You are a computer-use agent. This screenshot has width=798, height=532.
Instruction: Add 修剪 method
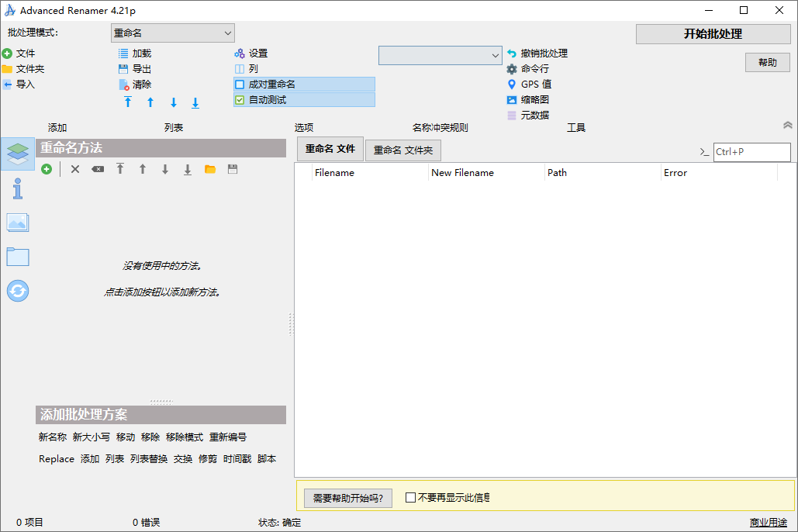pyautogui.click(x=208, y=458)
